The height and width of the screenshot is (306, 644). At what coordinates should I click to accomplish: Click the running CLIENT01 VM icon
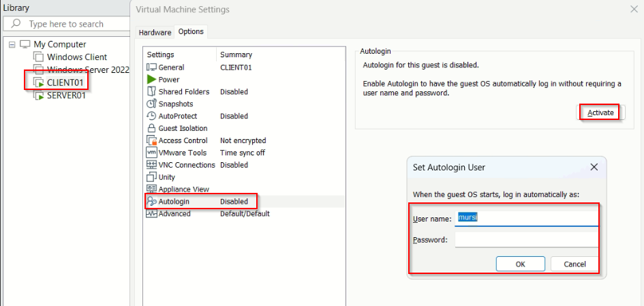39,82
